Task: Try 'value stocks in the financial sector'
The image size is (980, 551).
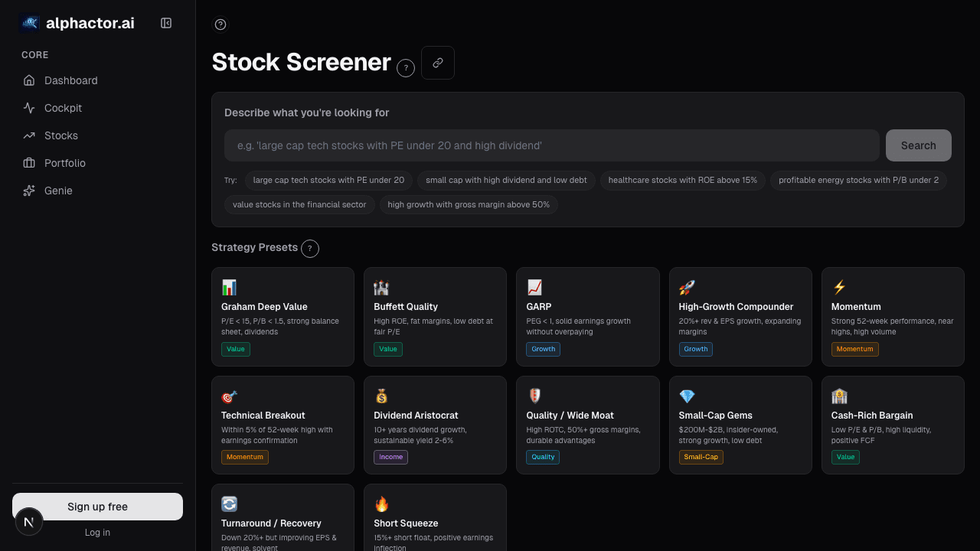Action: pyautogui.click(x=299, y=204)
